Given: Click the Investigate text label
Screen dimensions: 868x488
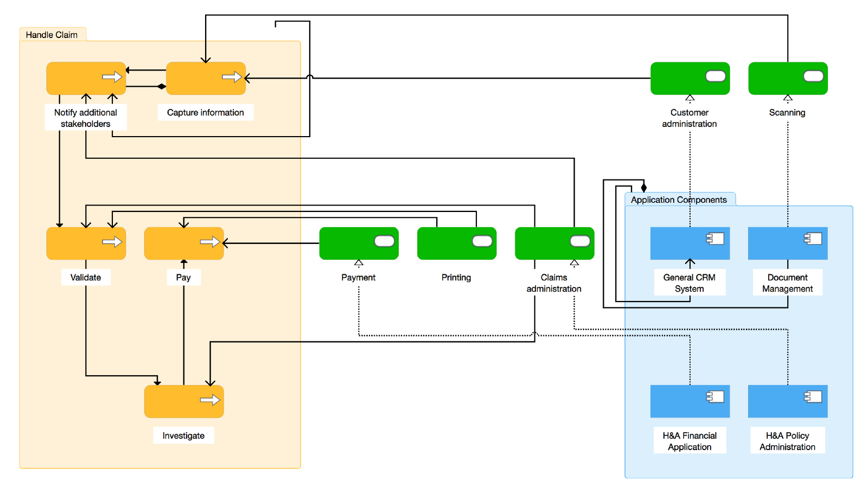Looking at the screenshot, I should (183, 435).
